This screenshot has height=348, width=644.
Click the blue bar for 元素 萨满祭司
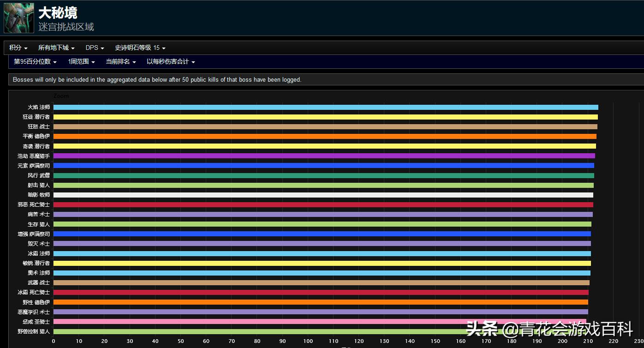(324, 166)
